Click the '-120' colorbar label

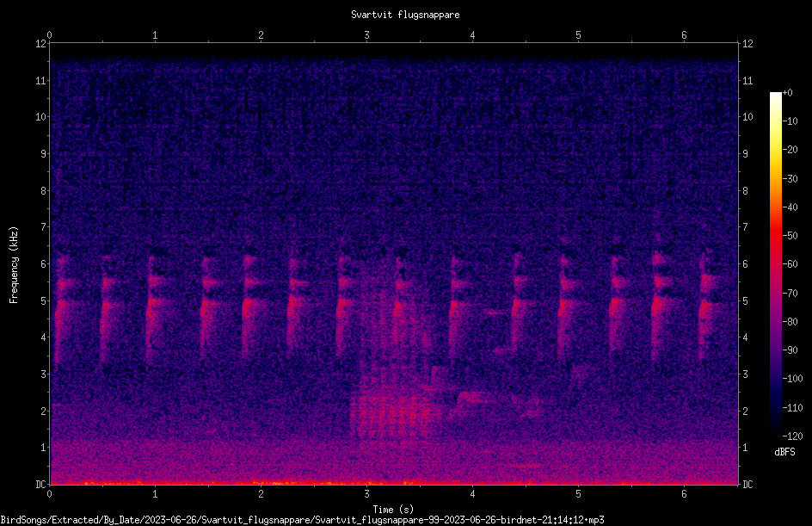pyautogui.click(x=792, y=436)
